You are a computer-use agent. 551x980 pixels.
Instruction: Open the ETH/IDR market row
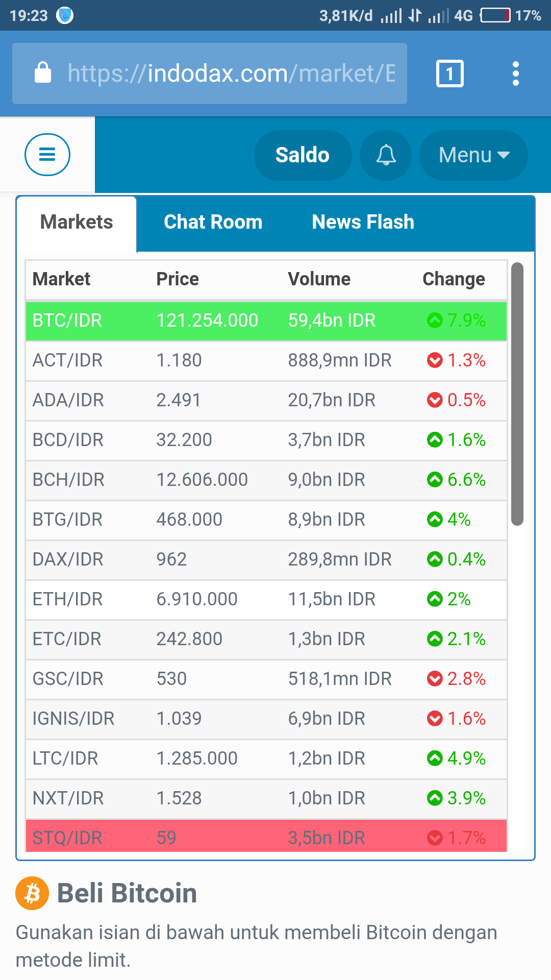tap(265, 599)
